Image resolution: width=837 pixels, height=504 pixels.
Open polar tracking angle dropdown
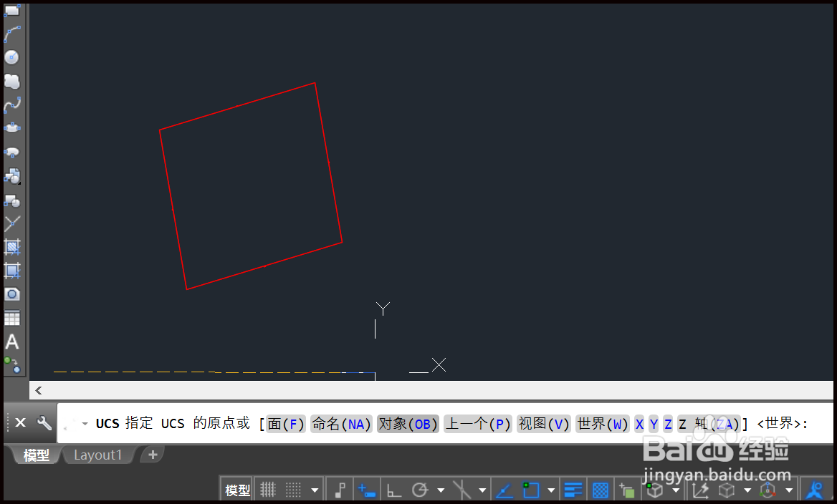441,490
